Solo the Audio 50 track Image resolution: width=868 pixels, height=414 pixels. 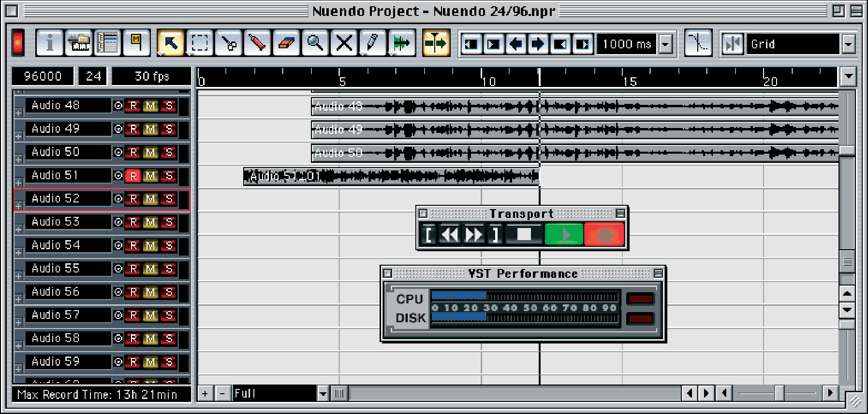tap(169, 152)
